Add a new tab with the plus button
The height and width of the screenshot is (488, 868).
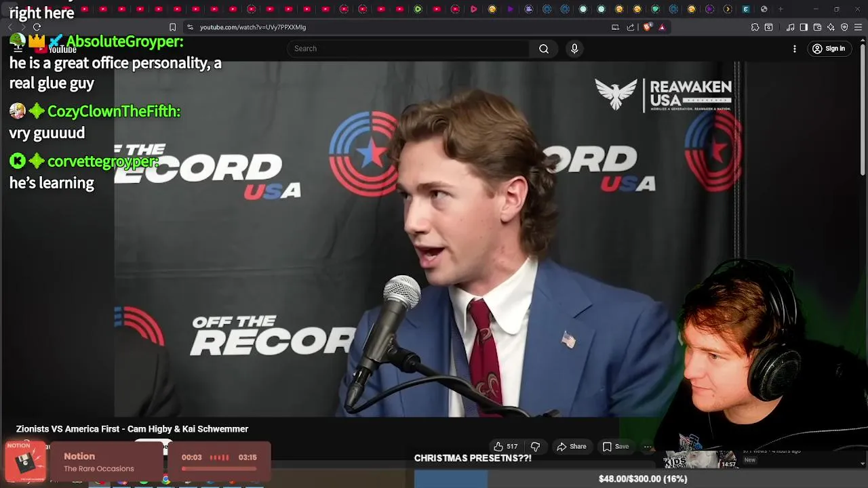coord(781,9)
